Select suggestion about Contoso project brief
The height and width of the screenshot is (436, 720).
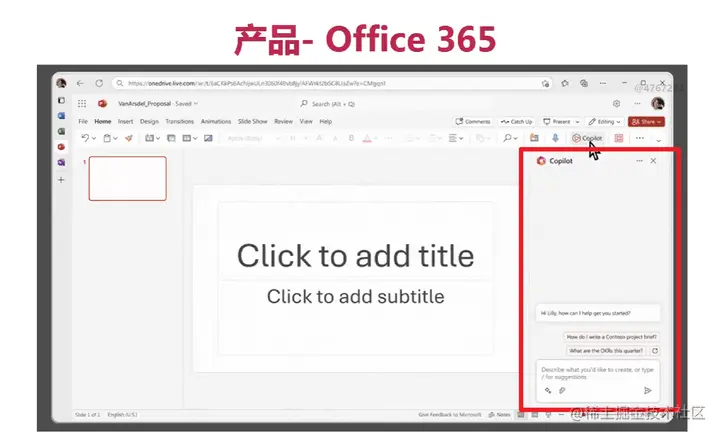coord(611,337)
